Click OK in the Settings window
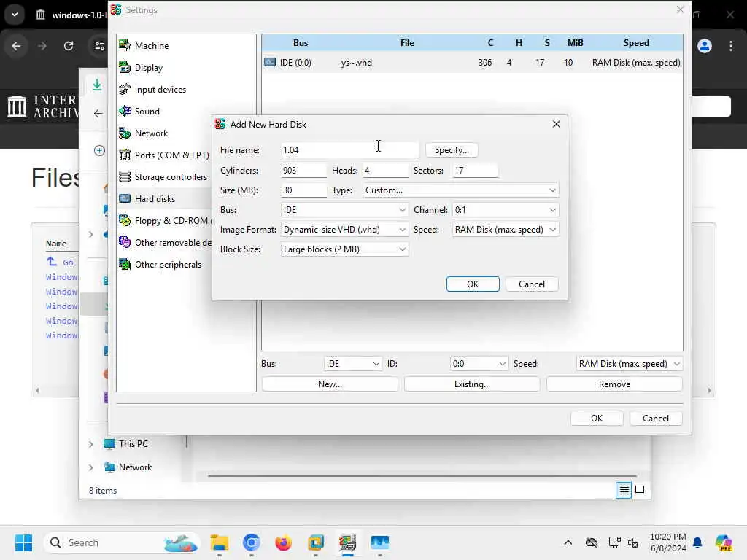 pos(597,419)
